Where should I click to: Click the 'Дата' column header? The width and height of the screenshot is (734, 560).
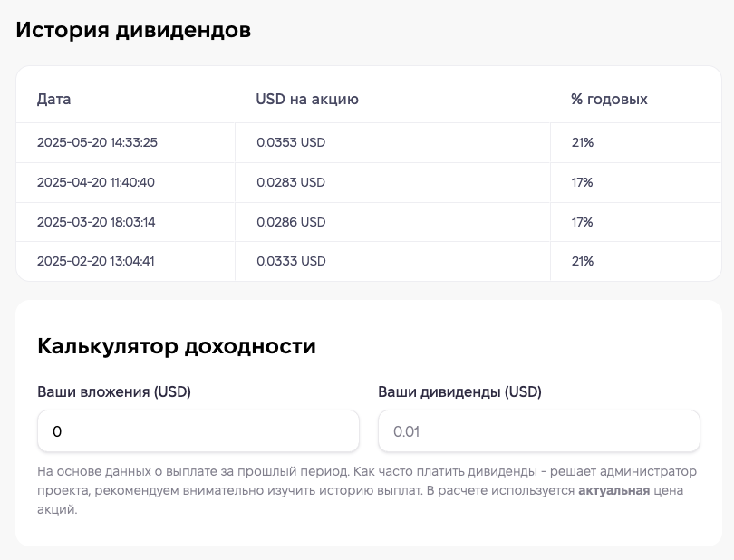pos(54,99)
